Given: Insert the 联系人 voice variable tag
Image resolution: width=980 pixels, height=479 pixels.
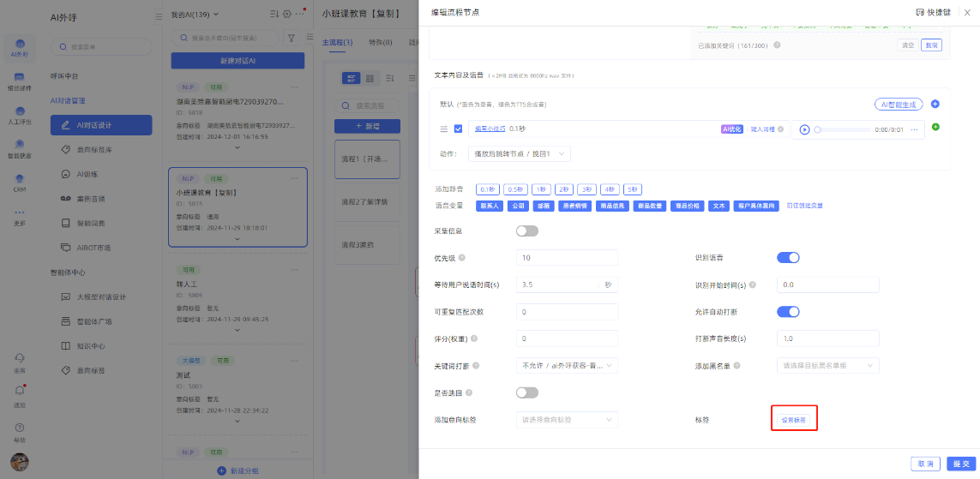Looking at the screenshot, I should click(x=490, y=206).
